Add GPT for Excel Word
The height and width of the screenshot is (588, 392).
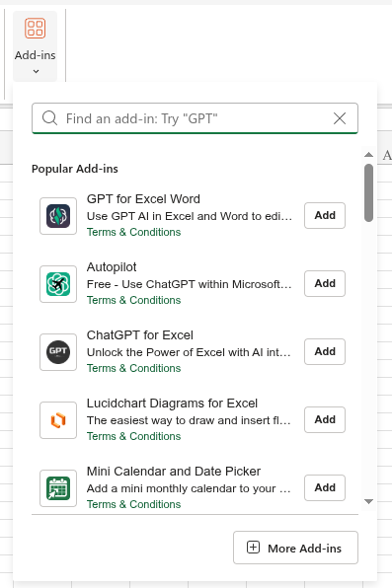pos(325,216)
